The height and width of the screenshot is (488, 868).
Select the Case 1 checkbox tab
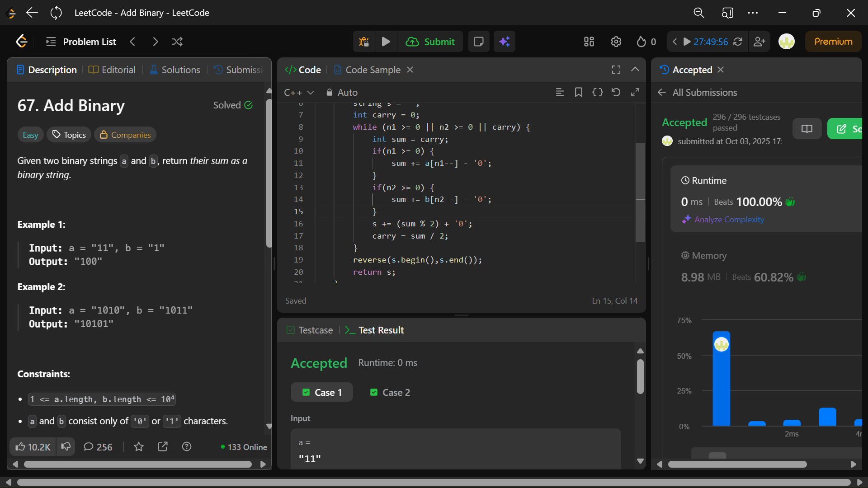point(322,392)
